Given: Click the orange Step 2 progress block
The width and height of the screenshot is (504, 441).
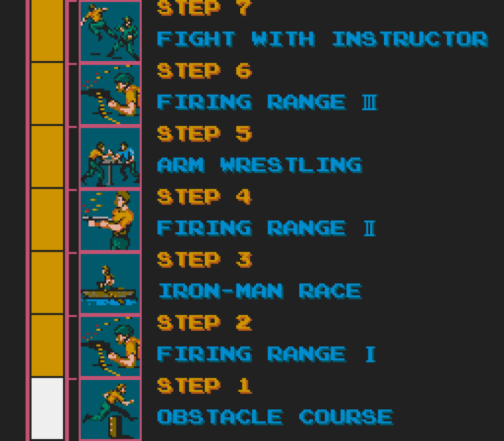Looking at the screenshot, I should [x=47, y=346].
